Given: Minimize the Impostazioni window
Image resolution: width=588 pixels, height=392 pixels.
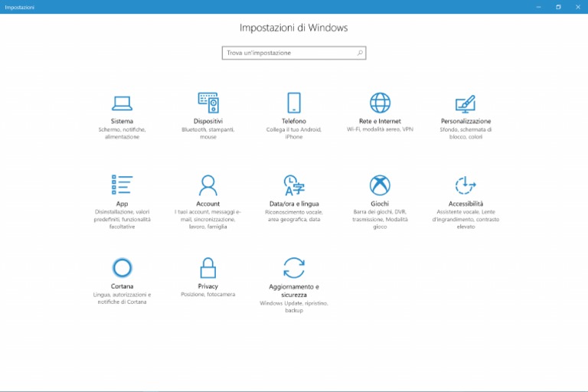Looking at the screenshot, I should pyautogui.click(x=538, y=7).
